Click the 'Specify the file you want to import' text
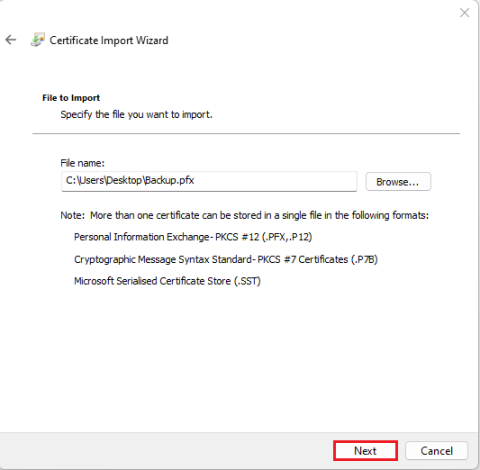Screen dimensions: 480x470 pyautogui.click(x=136, y=114)
